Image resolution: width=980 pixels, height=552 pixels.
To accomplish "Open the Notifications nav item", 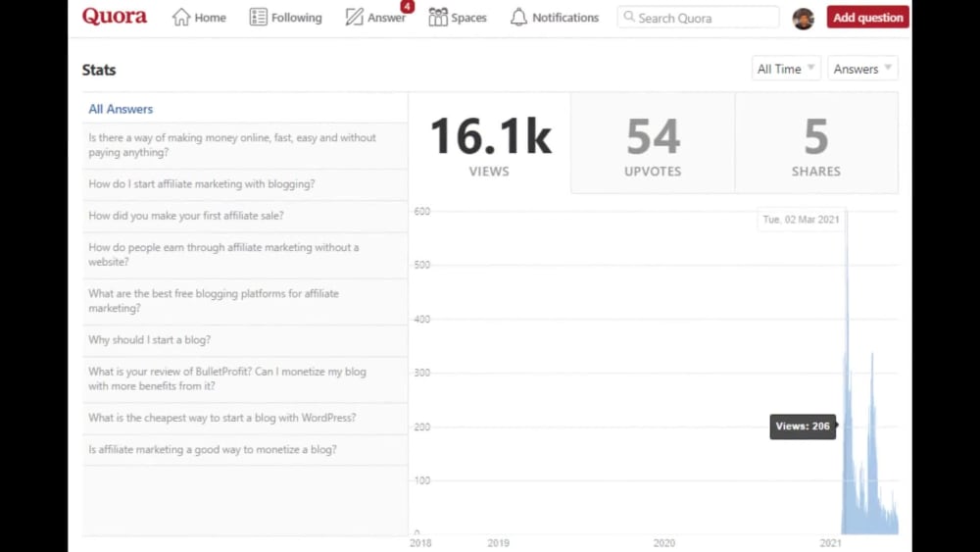I will [x=555, y=17].
